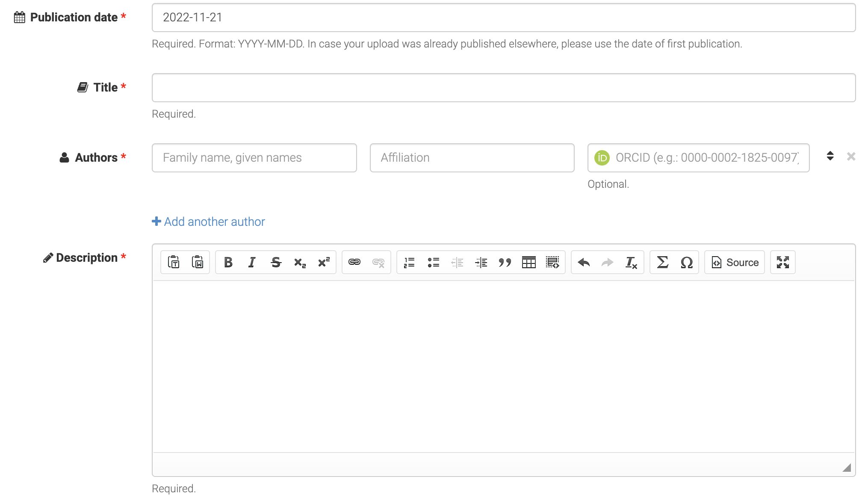Screen dimensions: 868x497
Task: Click the Bold formatting icon
Action: 228,263
